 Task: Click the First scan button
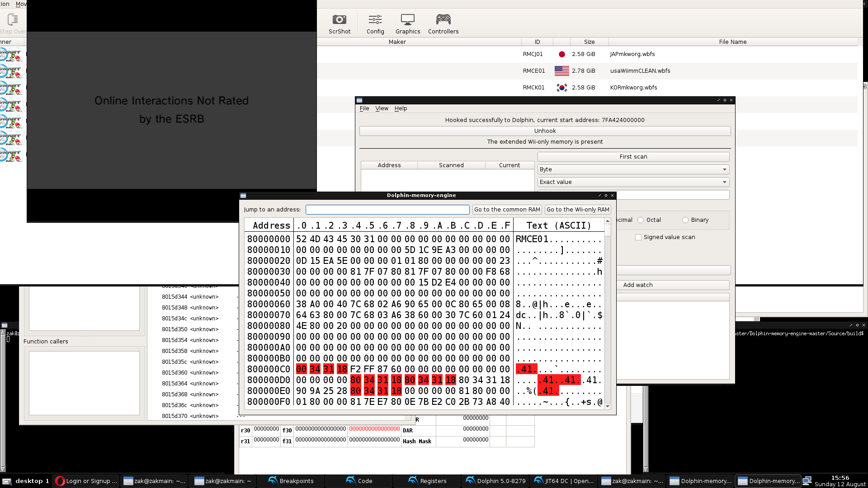click(633, 156)
